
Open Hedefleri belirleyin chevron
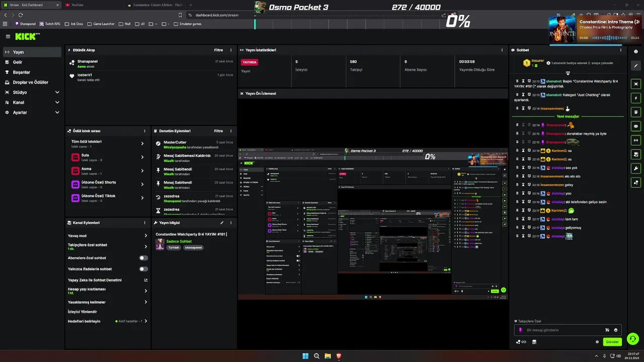click(x=146, y=321)
